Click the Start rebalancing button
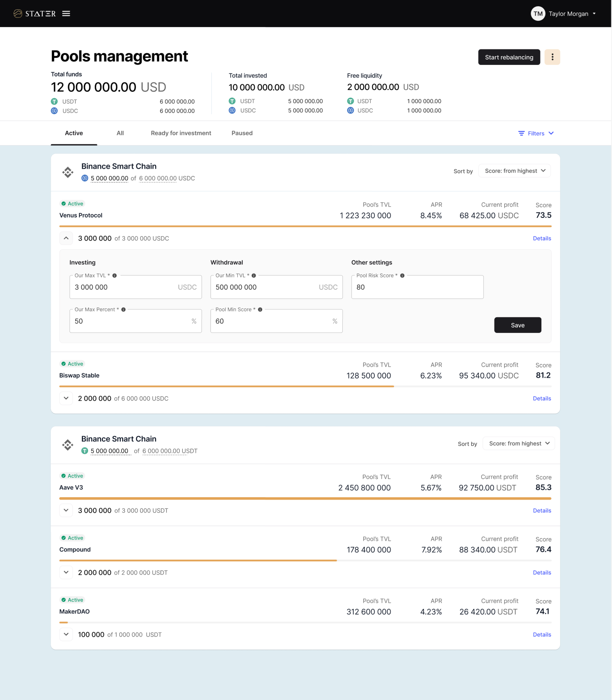612x700 pixels. (509, 57)
